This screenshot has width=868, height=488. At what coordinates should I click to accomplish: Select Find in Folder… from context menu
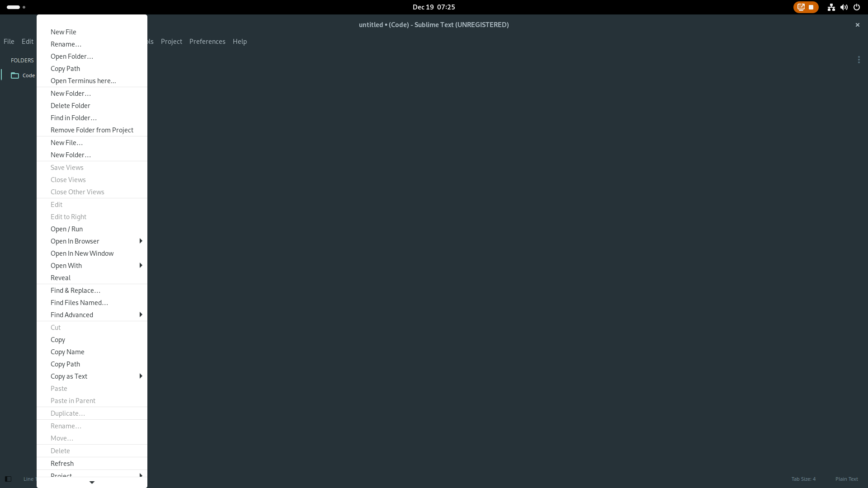coord(73,117)
